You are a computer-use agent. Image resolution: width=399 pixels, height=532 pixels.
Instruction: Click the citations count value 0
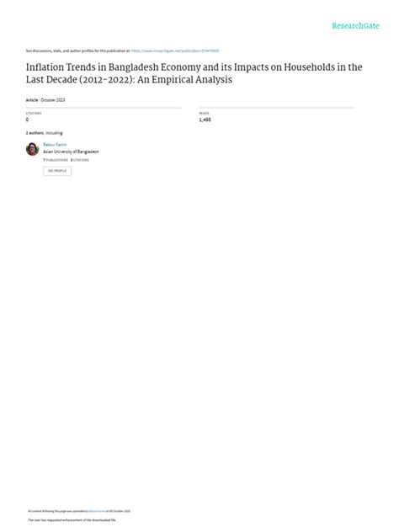click(27, 120)
